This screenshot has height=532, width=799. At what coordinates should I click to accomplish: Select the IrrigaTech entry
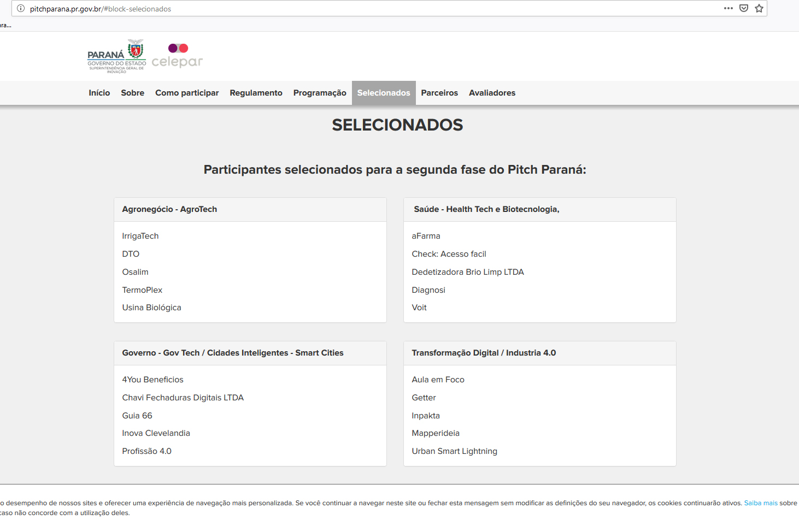pyautogui.click(x=140, y=236)
